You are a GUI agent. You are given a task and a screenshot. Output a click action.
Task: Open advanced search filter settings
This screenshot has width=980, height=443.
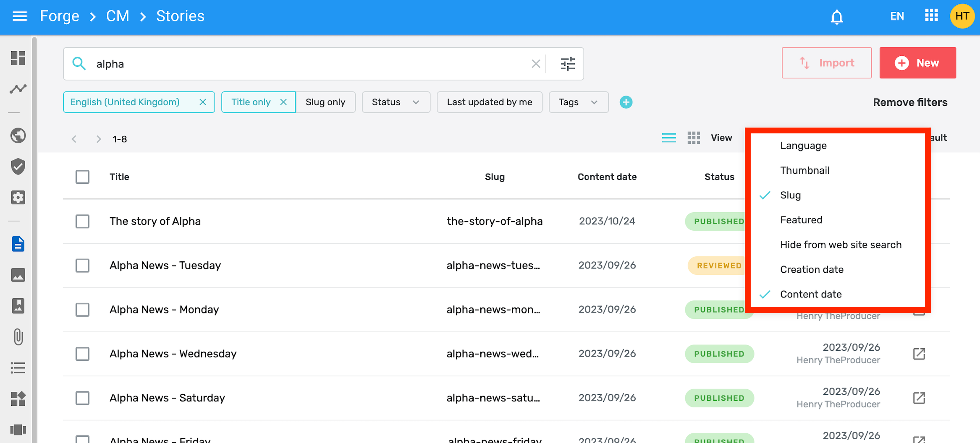coord(568,64)
